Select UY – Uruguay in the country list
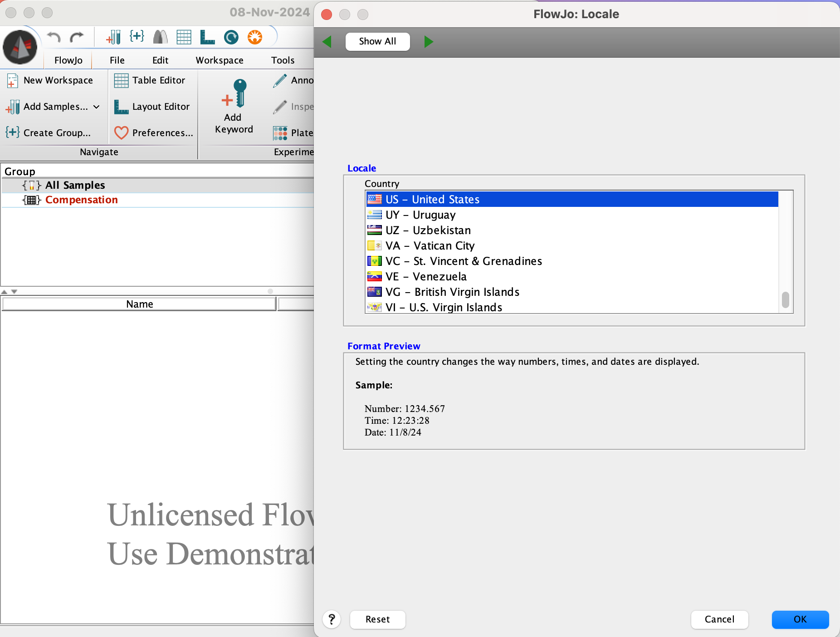 pyautogui.click(x=420, y=215)
